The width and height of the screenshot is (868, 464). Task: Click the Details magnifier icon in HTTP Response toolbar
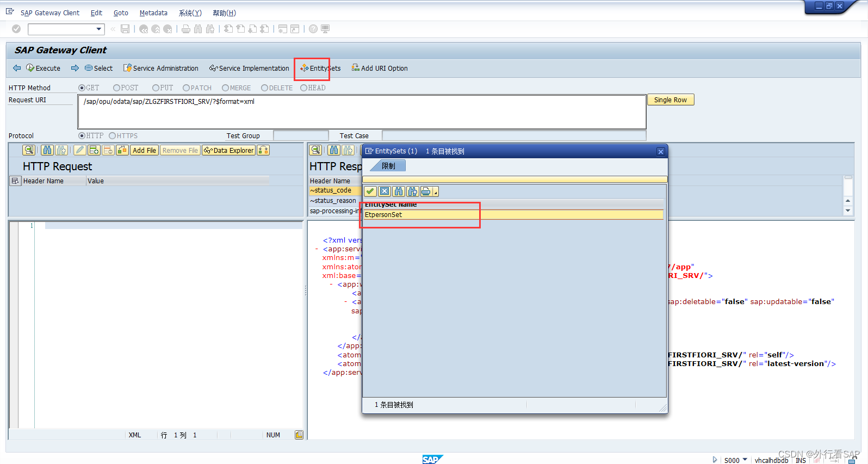(x=315, y=150)
